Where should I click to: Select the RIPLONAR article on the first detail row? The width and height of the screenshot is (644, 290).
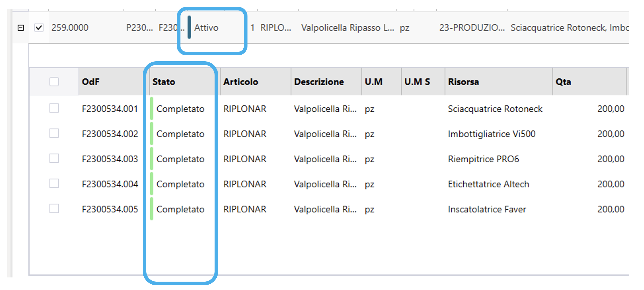(x=244, y=109)
